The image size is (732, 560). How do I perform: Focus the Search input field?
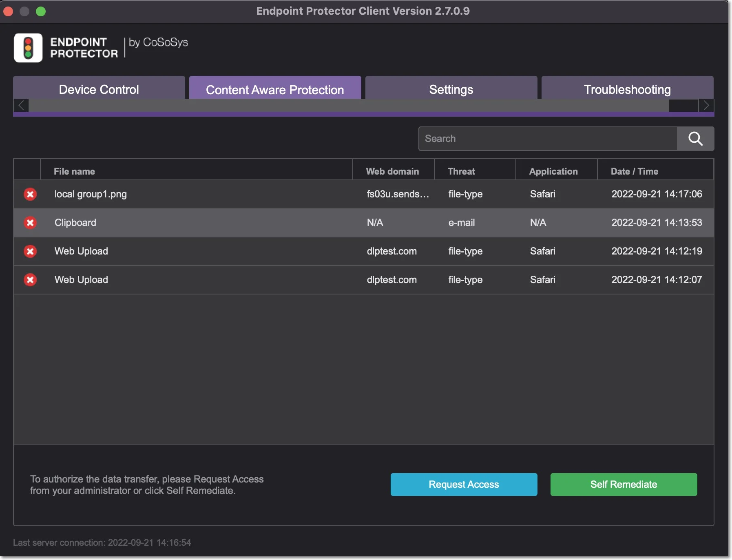pyautogui.click(x=548, y=139)
